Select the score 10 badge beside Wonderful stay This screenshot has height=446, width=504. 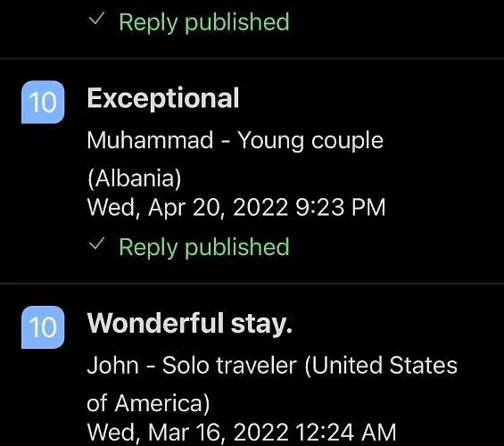[x=43, y=327]
